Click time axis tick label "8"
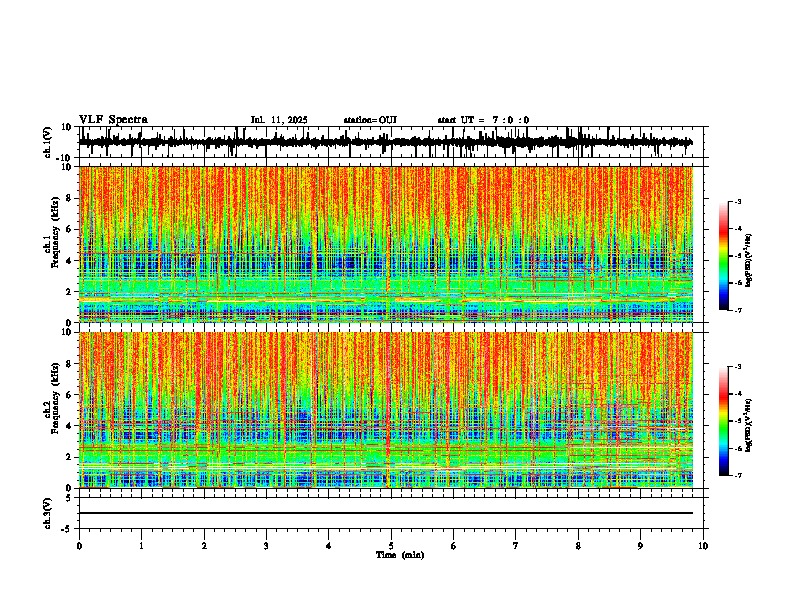This screenshot has width=792, height=612. [578, 546]
